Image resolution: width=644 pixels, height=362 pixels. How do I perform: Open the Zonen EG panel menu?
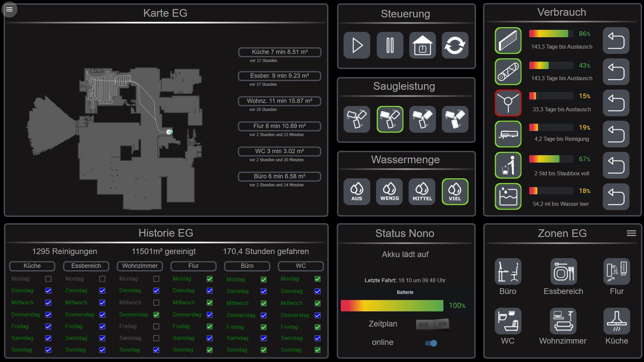point(631,233)
